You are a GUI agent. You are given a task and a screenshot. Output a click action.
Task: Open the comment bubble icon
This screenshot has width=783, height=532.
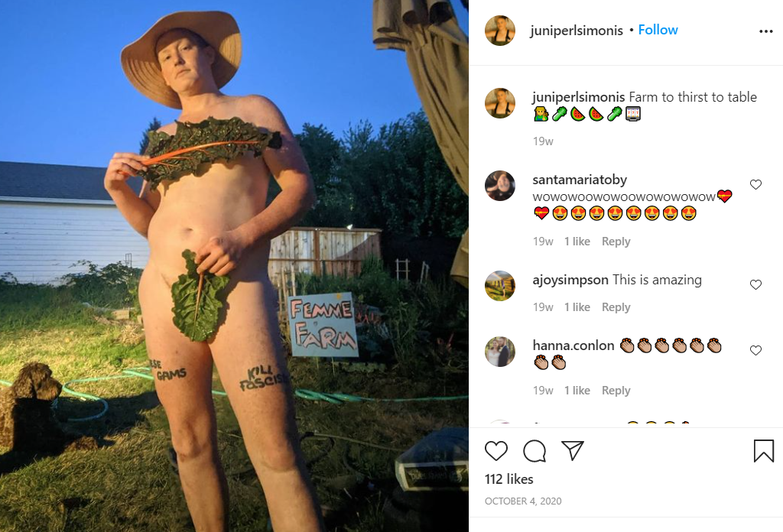[534, 451]
